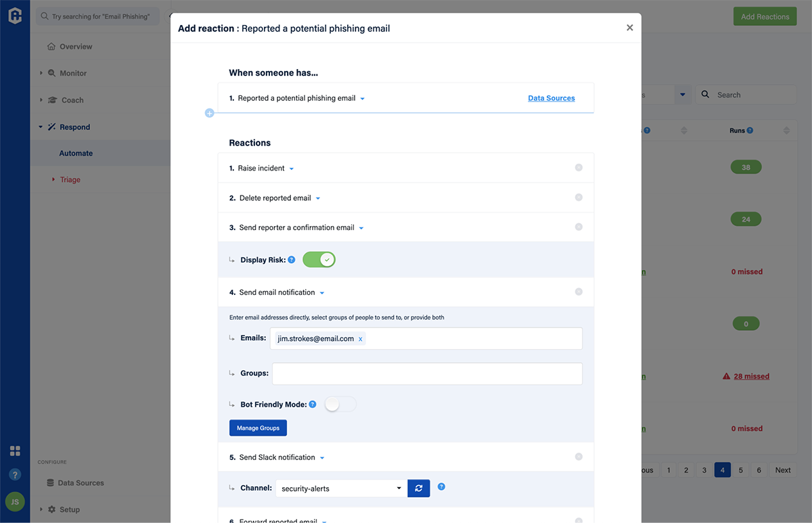Click the Groups input field
The height and width of the screenshot is (523, 812).
[427, 373]
